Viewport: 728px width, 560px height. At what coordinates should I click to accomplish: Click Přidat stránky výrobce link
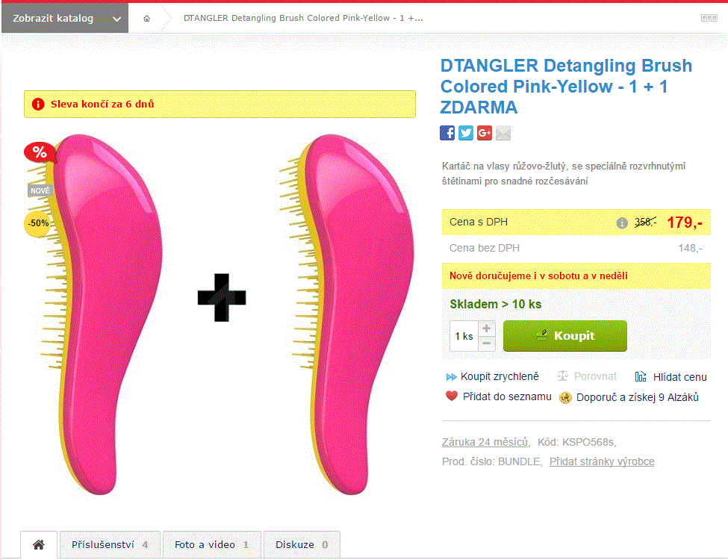[x=602, y=461]
